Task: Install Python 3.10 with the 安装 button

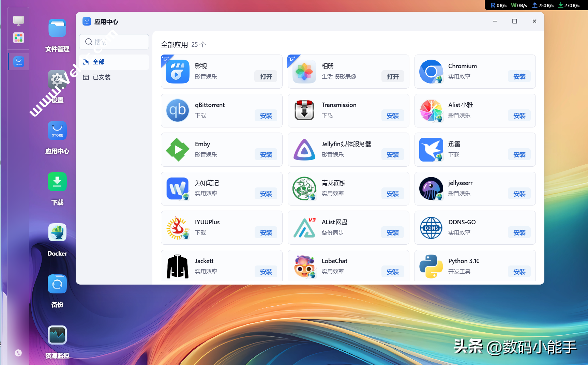Action: click(x=519, y=272)
